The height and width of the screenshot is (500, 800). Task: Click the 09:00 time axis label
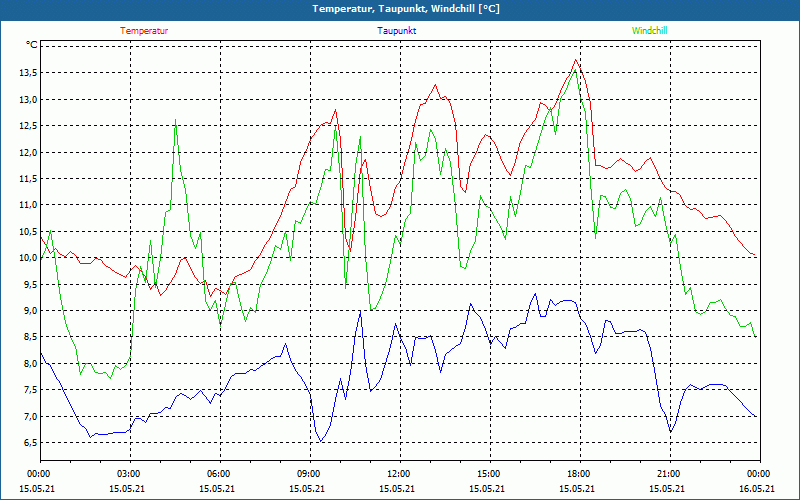click(x=310, y=474)
